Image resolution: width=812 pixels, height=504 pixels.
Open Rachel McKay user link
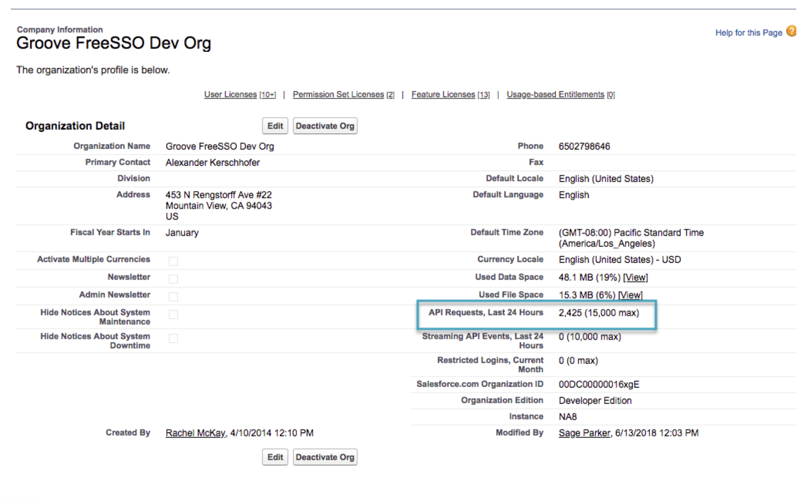pyautogui.click(x=195, y=433)
